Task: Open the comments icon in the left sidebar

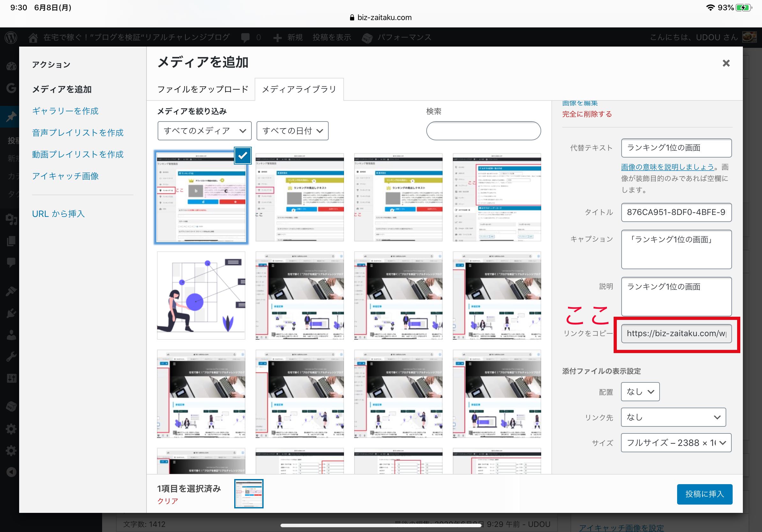Action: [11, 262]
